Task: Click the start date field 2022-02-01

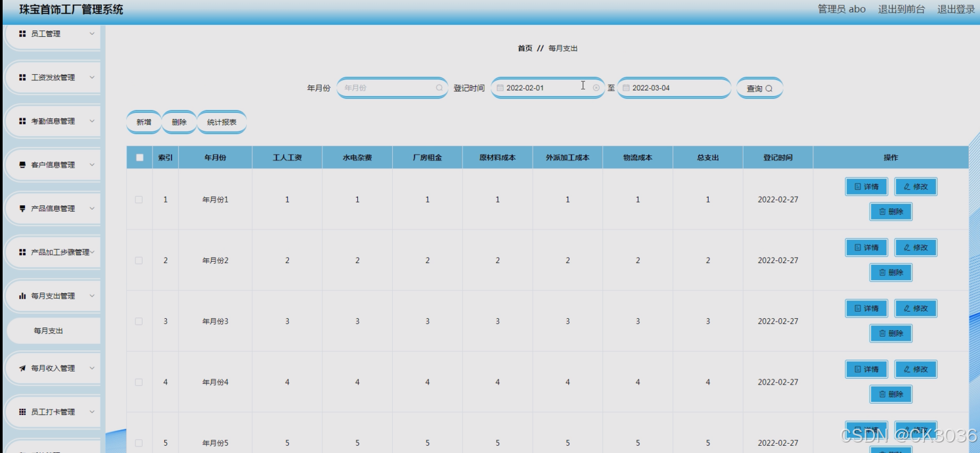Action: (x=547, y=87)
